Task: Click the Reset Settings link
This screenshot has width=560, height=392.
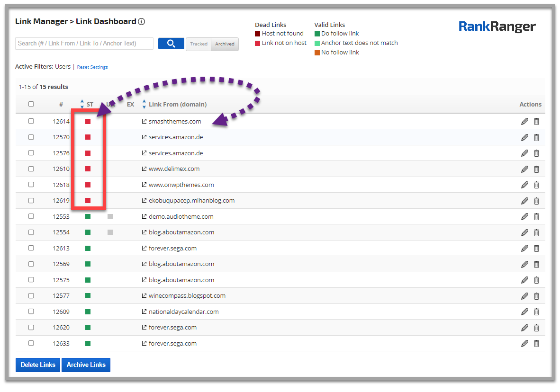Action: click(x=92, y=67)
